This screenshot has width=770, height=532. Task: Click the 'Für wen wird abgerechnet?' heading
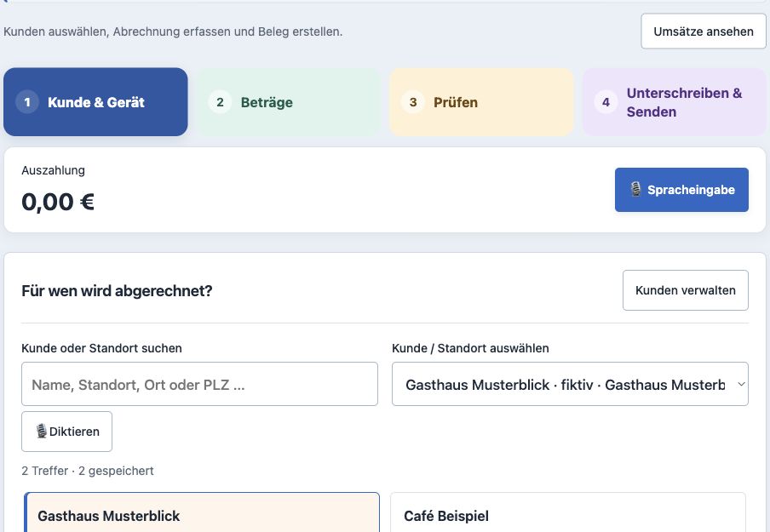coord(117,290)
